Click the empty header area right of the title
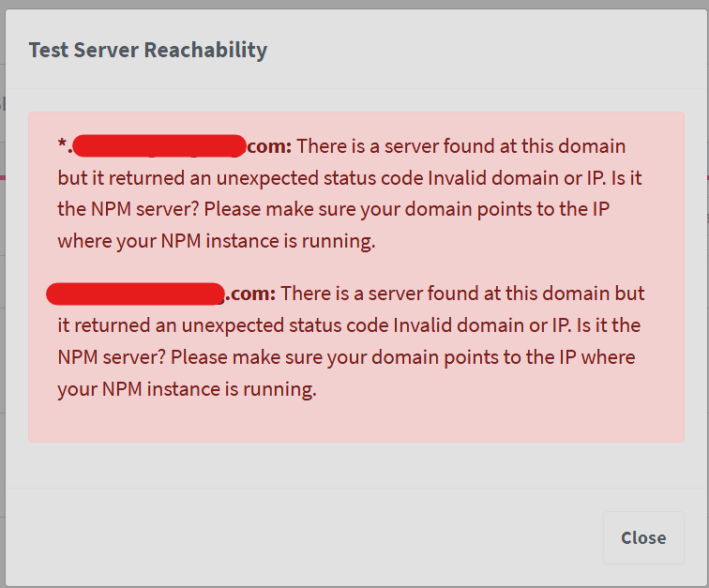 (x=484, y=50)
